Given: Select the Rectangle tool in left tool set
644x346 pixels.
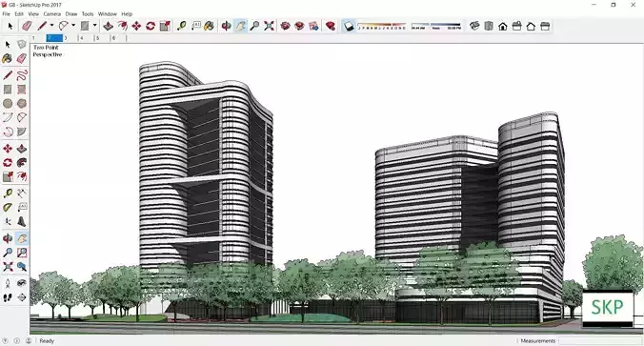Looking at the screenshot, I should point(8,90).
